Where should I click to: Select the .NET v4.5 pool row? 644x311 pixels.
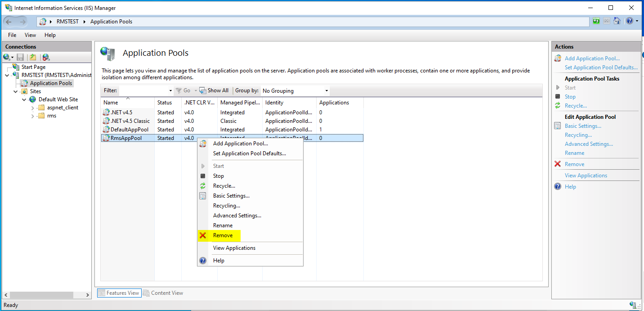(x=232, y=113)
